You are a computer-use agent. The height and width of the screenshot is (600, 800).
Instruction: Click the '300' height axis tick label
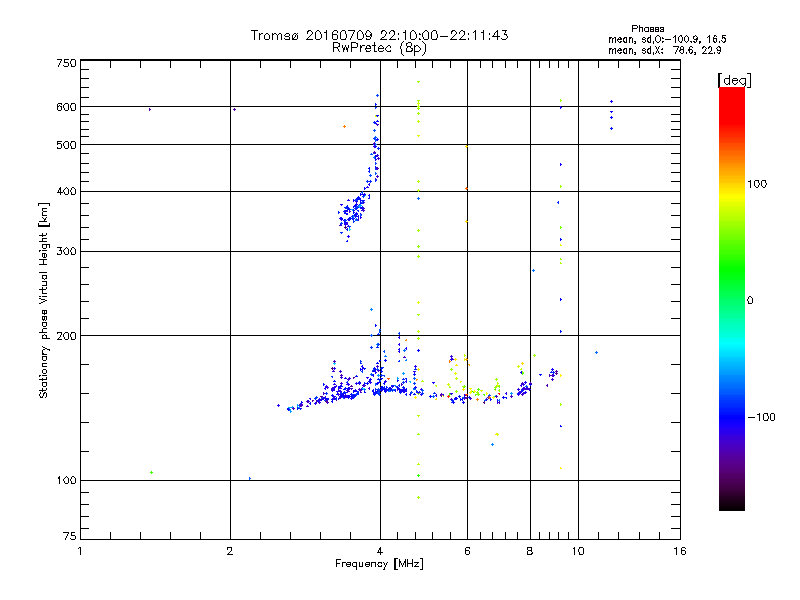tap(66, 251)
